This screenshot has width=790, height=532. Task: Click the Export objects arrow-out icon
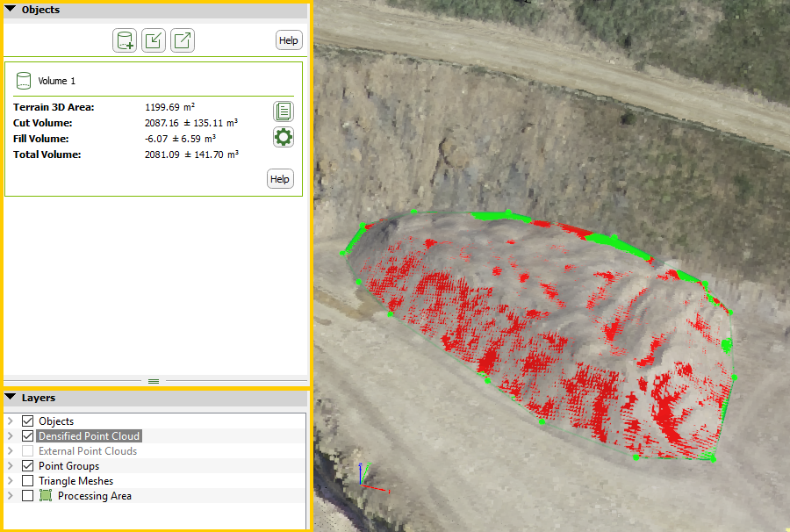point(183,40)
